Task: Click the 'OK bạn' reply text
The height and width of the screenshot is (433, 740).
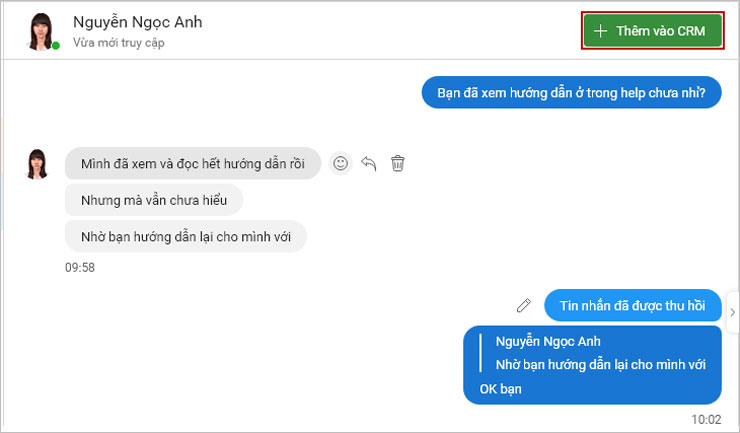Action: click(x=501, y=389)
